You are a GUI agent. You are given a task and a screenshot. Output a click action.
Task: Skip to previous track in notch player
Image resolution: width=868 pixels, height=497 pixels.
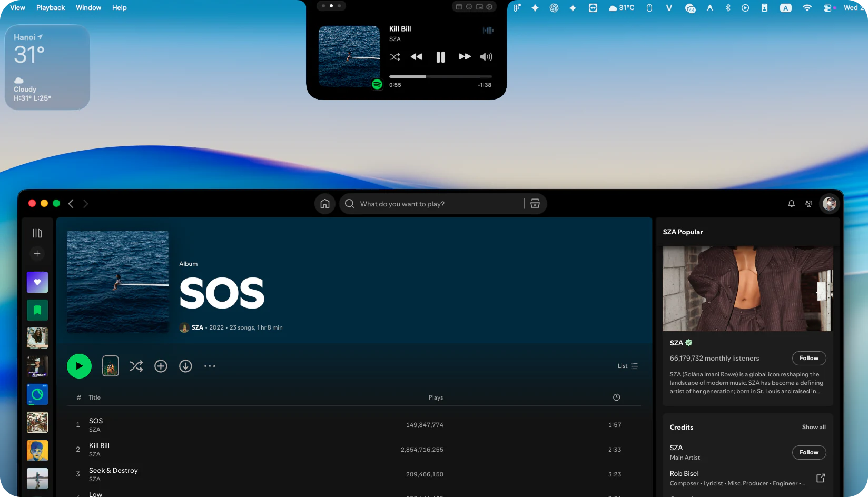point(416,57)
